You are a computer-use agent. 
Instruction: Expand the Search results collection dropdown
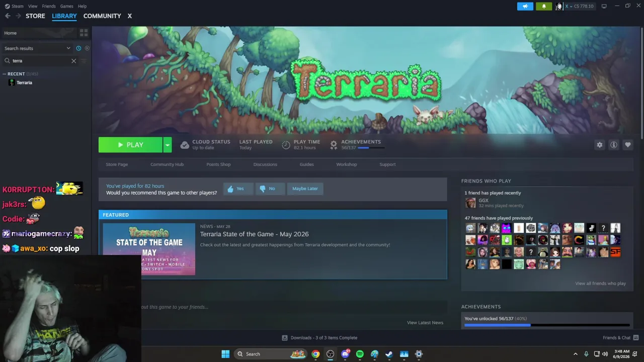(68, 48)
